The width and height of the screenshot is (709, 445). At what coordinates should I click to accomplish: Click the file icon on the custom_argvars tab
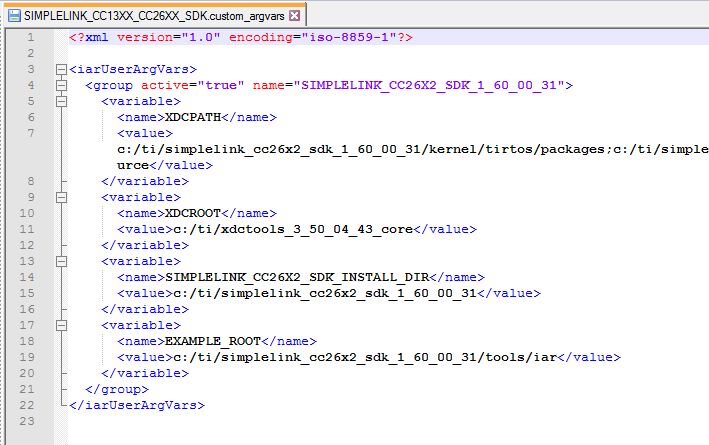click(13, 17)
